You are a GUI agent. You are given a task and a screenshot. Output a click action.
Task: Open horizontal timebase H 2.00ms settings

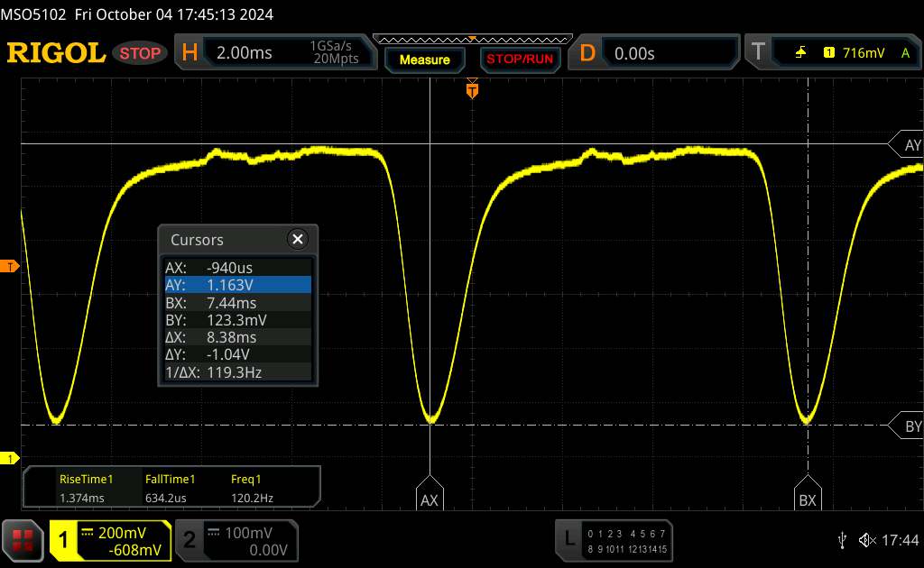[275, 53]
